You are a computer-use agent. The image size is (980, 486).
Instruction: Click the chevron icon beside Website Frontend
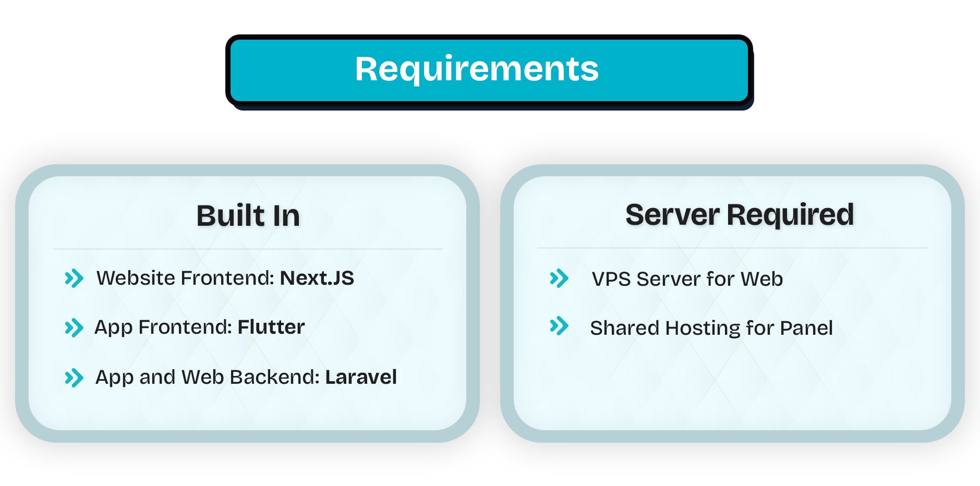[74, 278]
